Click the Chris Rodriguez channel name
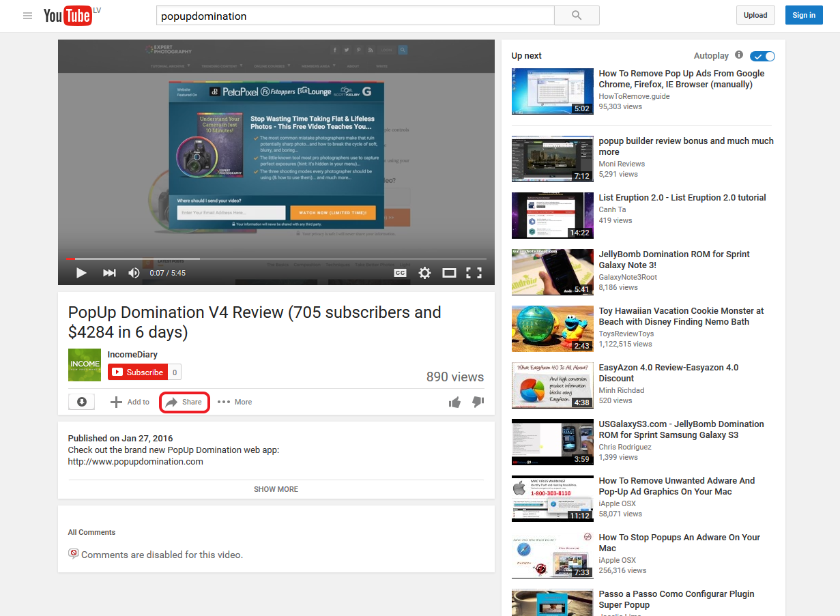 (625, 447)
